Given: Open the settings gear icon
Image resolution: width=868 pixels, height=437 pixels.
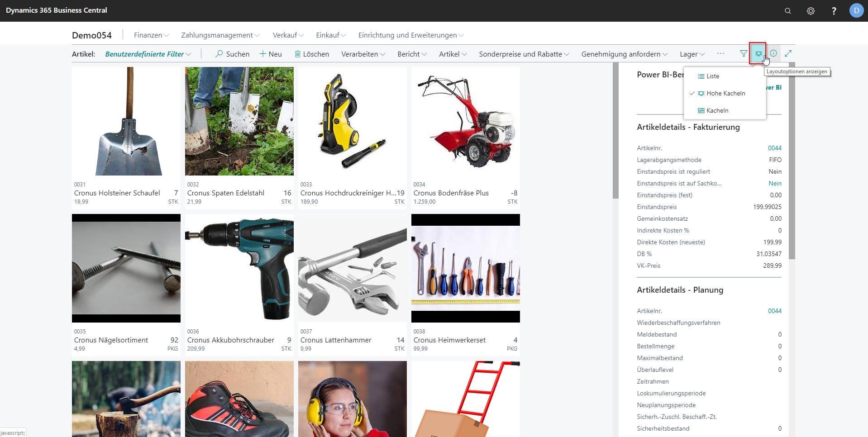Looking at the screenshot, I should coord(811,11).
